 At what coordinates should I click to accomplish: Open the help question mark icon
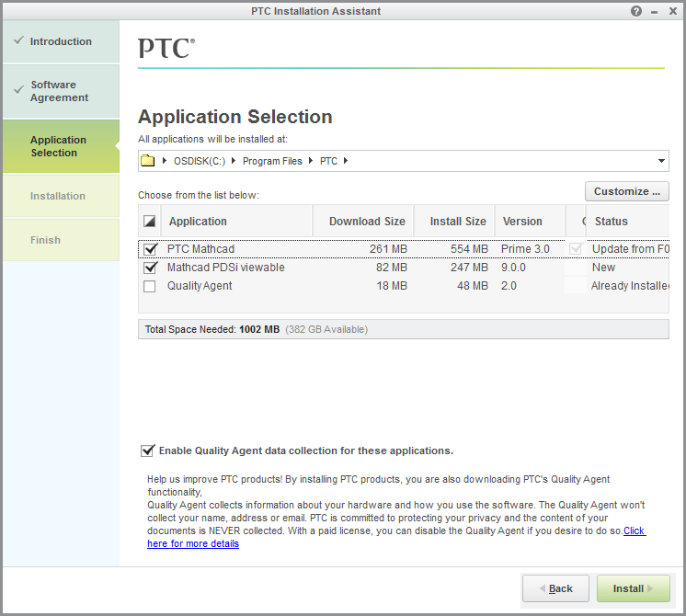tap(636, 11)
